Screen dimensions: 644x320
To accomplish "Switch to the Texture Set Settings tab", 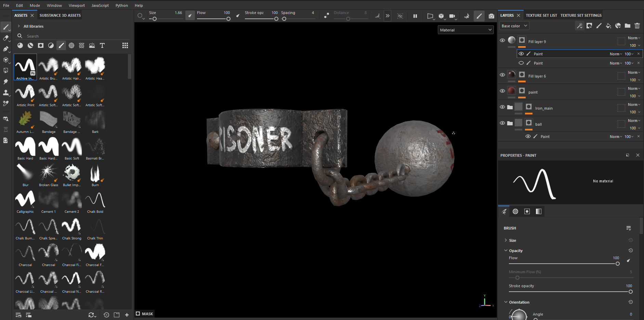I will click(581, 15).
